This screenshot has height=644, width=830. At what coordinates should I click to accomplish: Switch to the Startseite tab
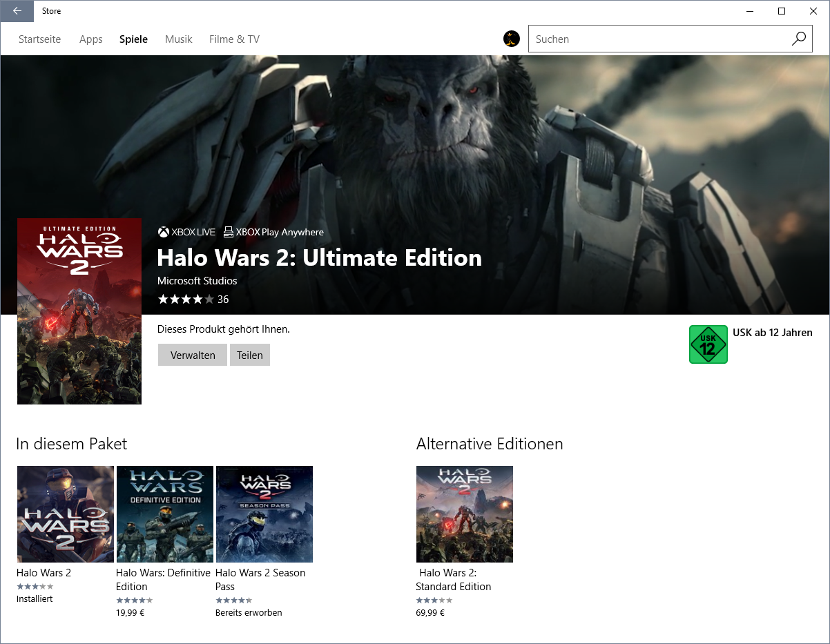click(x=39, y=39)
